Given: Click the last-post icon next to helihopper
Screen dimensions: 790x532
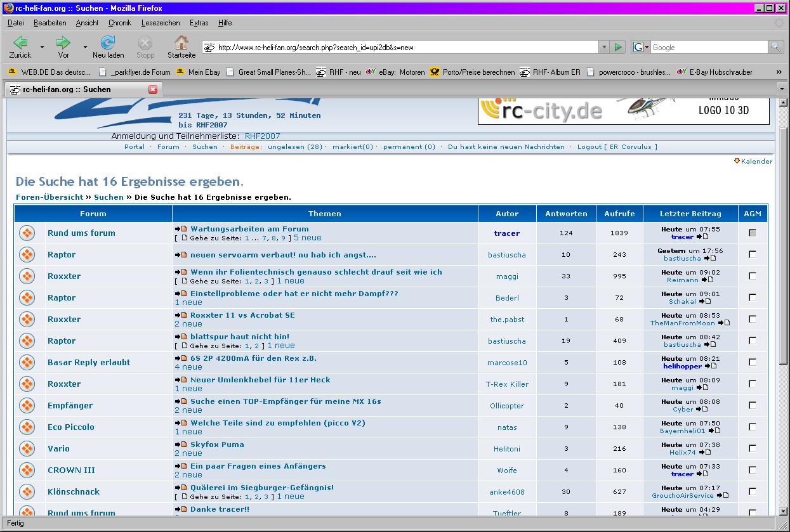Looking at the screenshot, I should (710, 366).
